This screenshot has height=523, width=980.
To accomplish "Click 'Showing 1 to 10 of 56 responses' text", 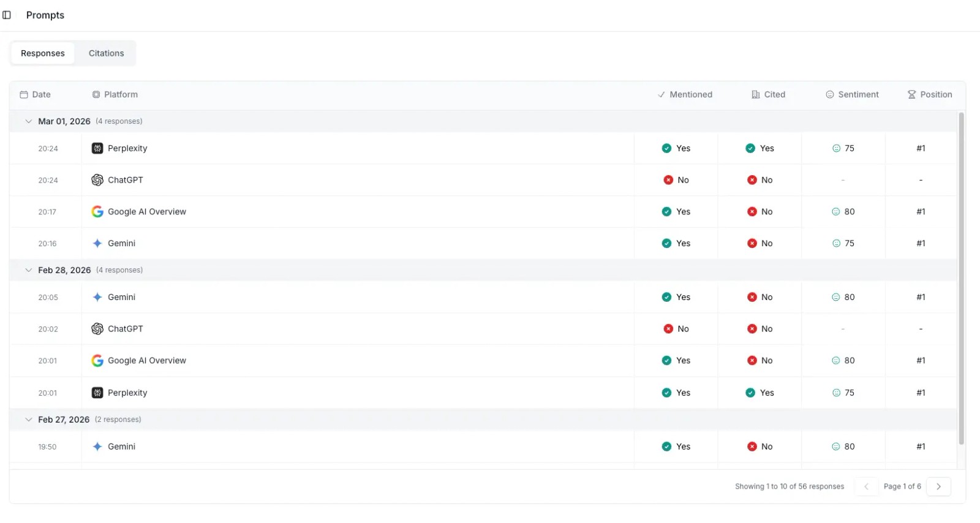I will 790,486.
